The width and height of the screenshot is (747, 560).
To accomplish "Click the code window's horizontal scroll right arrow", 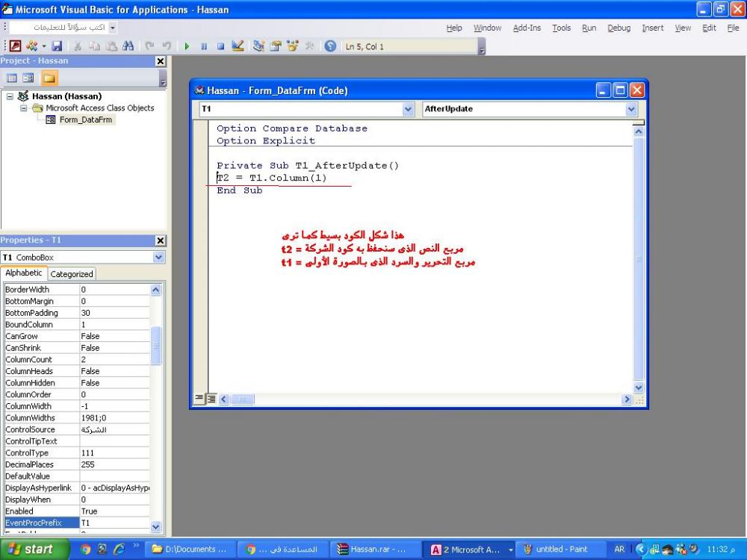I will 627,399.
